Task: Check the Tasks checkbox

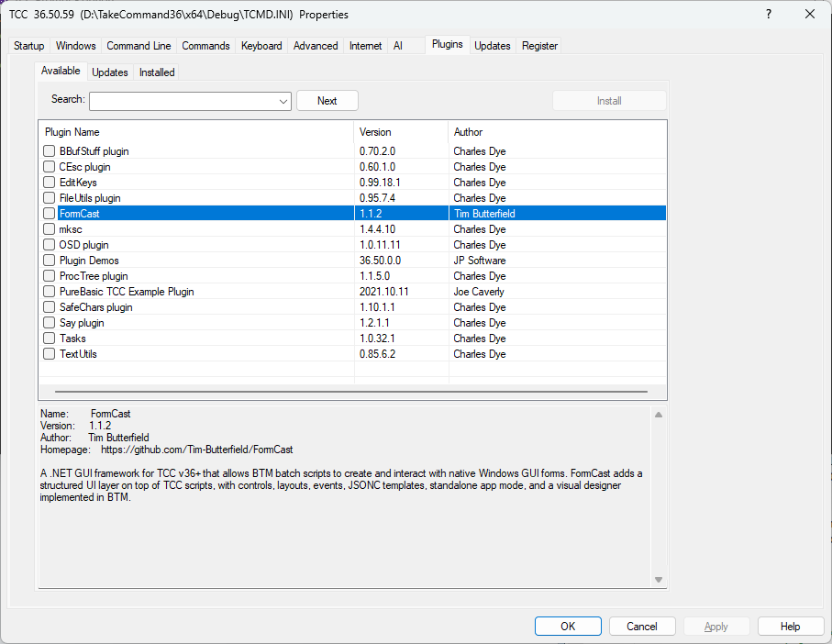Action: pos(49,339)
